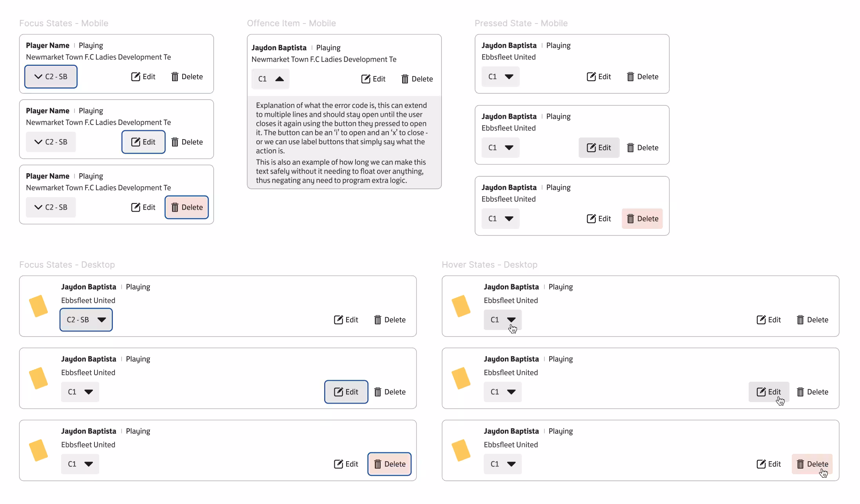Click the 'Pressed State - Mobile' heading
Screen dimensions: 860x504
pyautogui.click(x=521, y=23)
